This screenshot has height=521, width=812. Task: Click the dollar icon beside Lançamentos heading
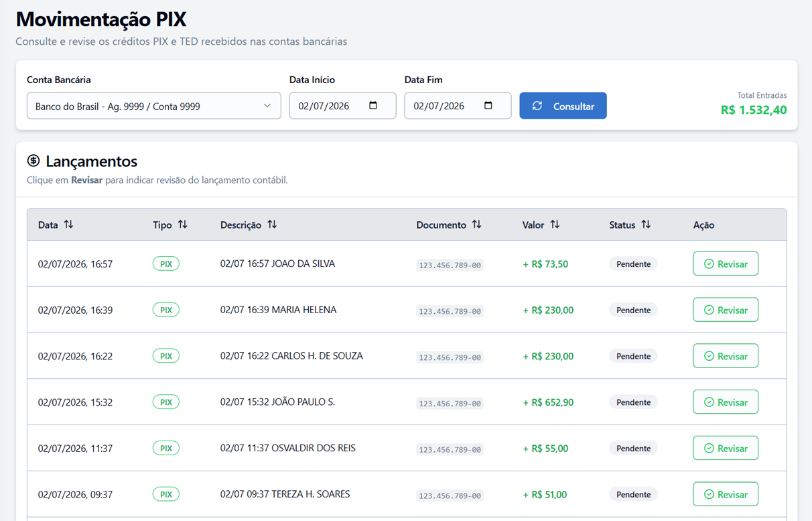tap(33, 161)
